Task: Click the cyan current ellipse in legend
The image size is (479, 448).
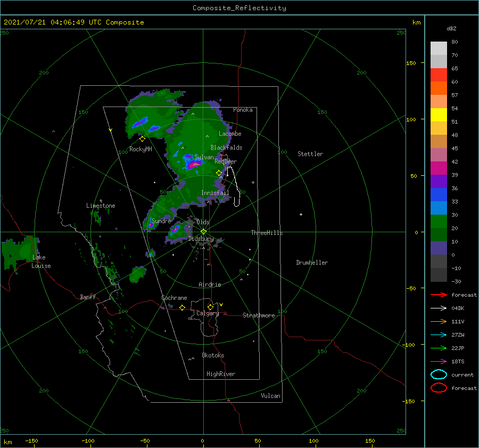Action: click(x=439, y=374)
